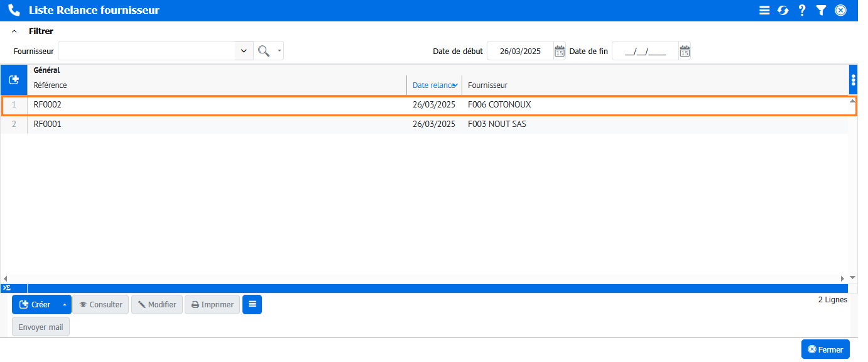Click the Fermer button
The width and height of the screenshot is (868, 362).
(825, 349)
